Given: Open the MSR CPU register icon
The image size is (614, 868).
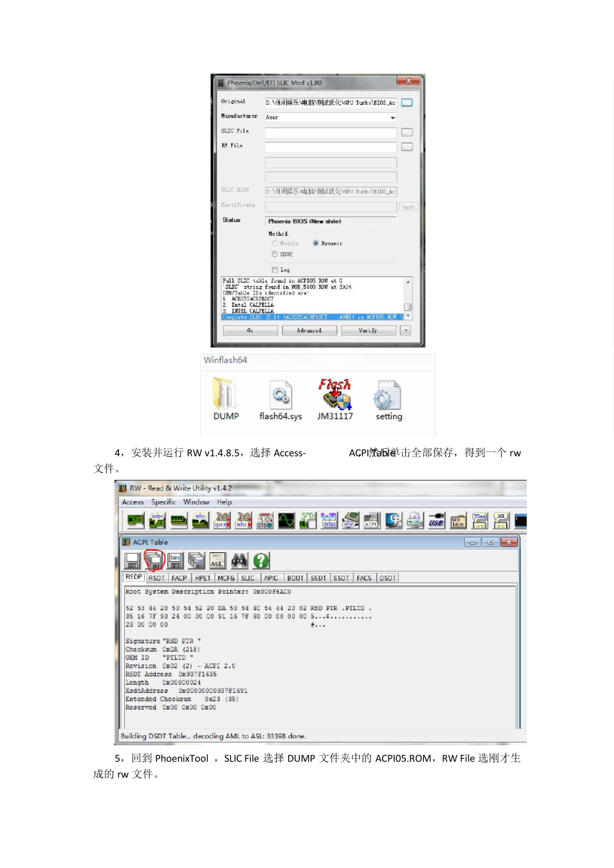Looking at the screenshot, I should pyautogui.click(x=350, y=521).
